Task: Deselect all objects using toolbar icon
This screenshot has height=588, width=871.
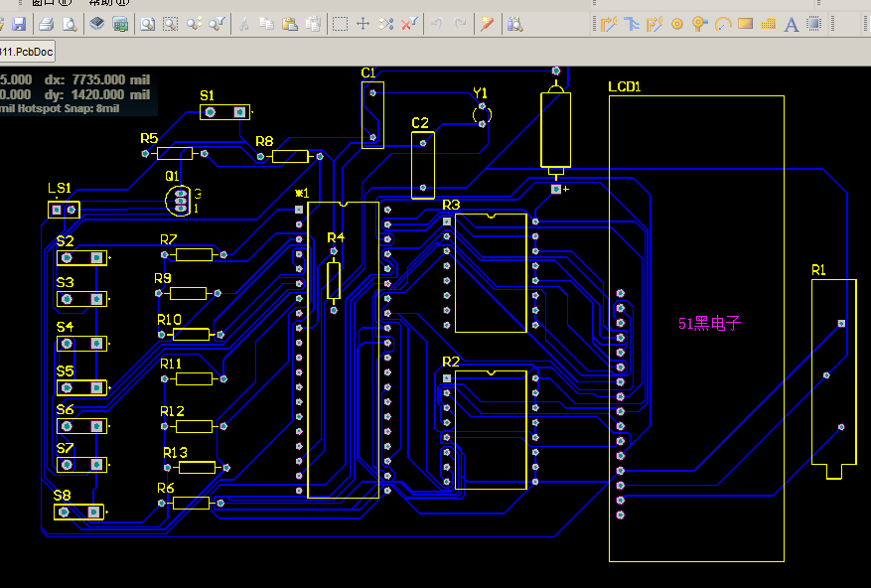Action: (x=386, y=24)
